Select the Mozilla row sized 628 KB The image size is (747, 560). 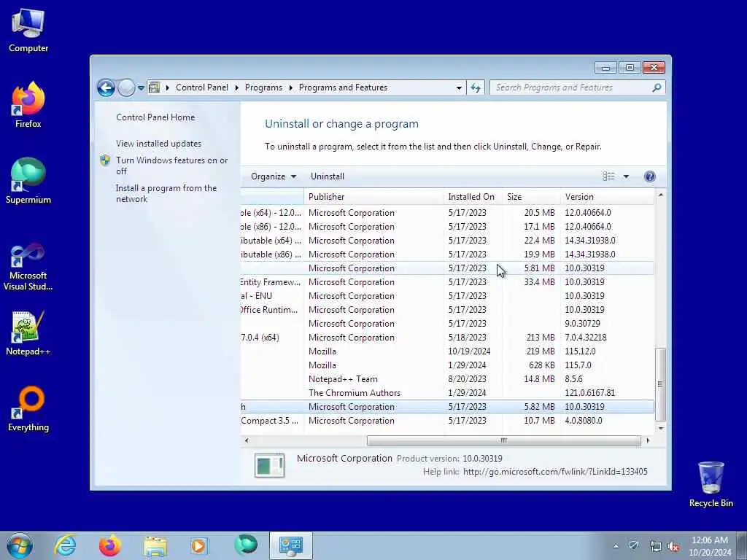pos(447,365)
